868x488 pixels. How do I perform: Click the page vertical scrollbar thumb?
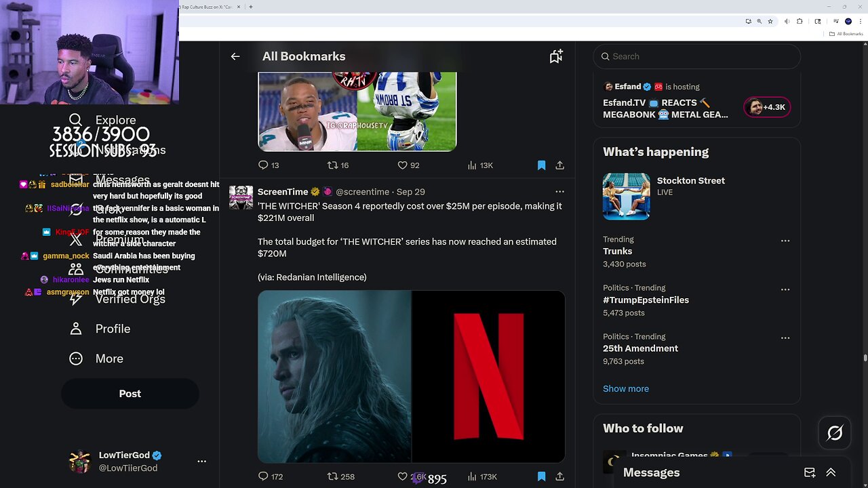pos(865,358)
